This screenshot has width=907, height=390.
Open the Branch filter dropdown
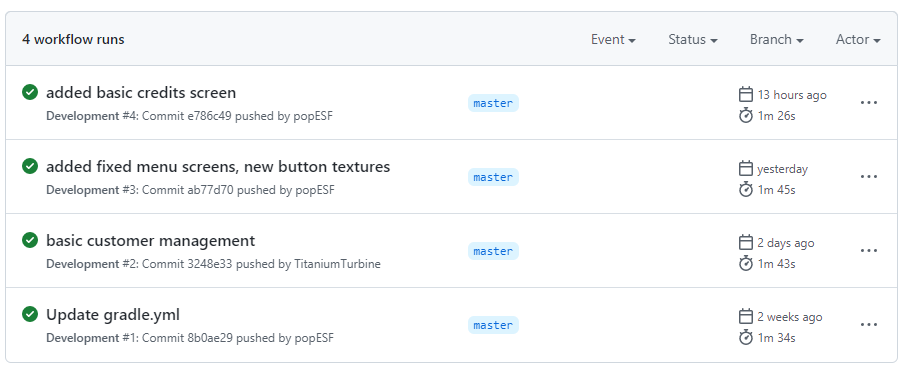pyautogui.click(x=777, y=39)
